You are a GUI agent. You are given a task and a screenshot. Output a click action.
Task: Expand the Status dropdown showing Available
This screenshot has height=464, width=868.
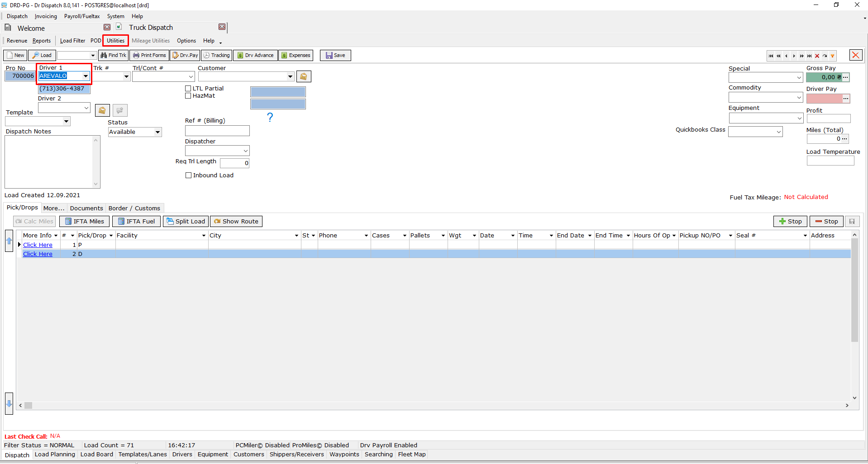(x=157, y=132)
